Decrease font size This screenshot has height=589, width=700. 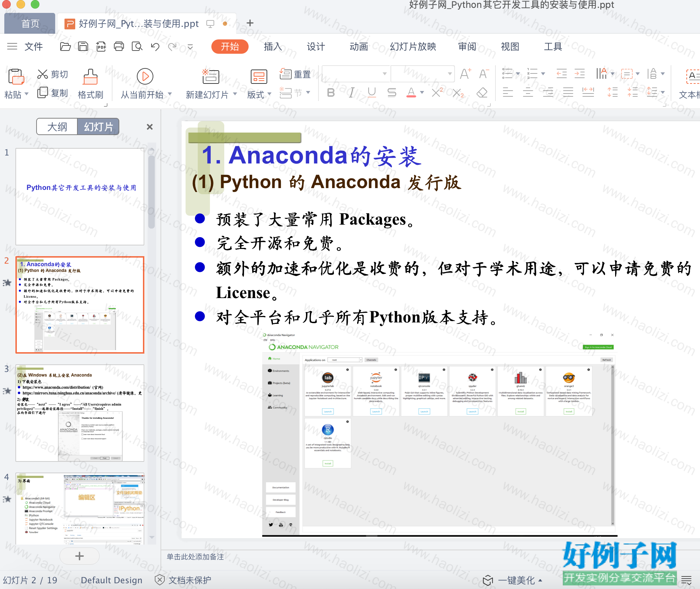484,74
